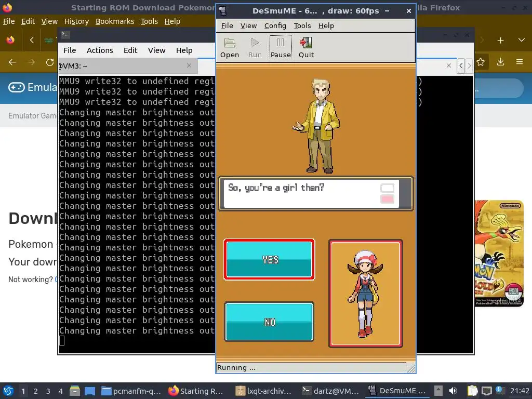Click DeSmuME taskbar entry
Viewport: 532px width, 399px height.
396,391
